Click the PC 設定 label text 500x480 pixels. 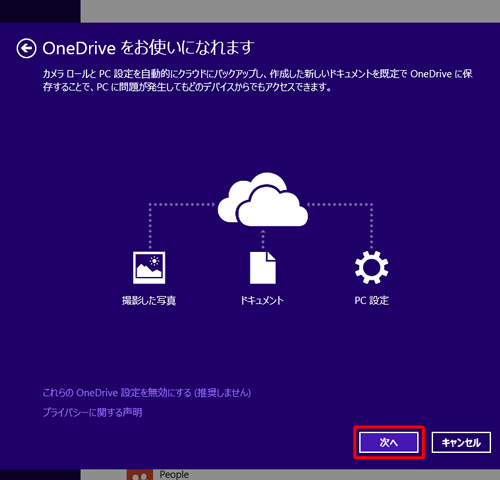(371, 301)
